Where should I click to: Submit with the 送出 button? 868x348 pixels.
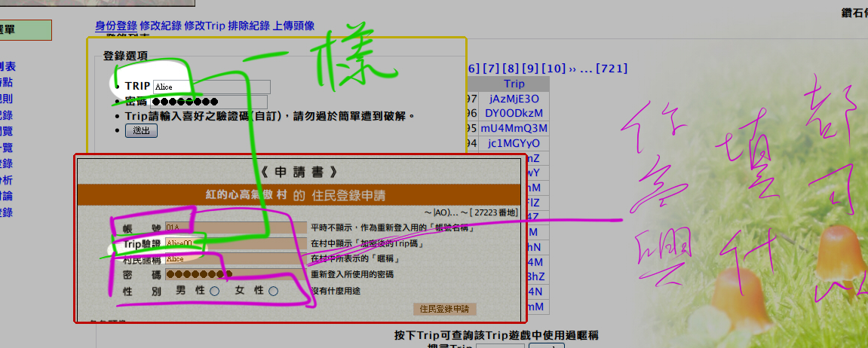click(x=141, y=130)
